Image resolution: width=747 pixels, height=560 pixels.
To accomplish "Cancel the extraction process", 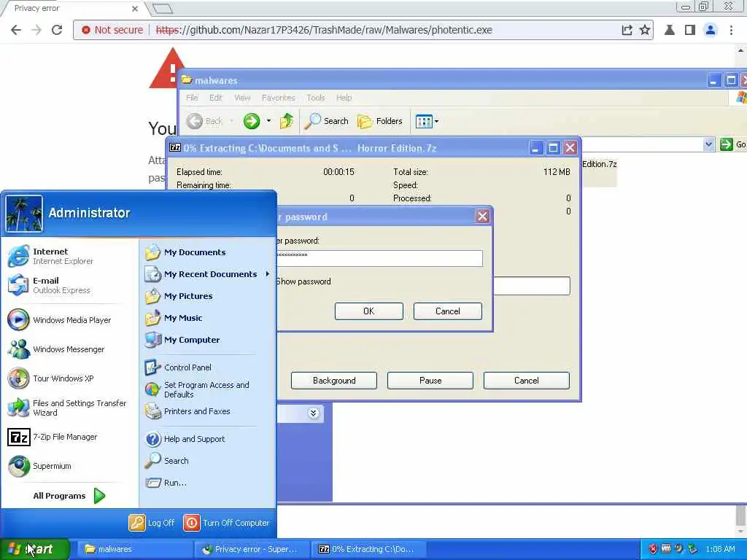I will (x=527, y=381).
